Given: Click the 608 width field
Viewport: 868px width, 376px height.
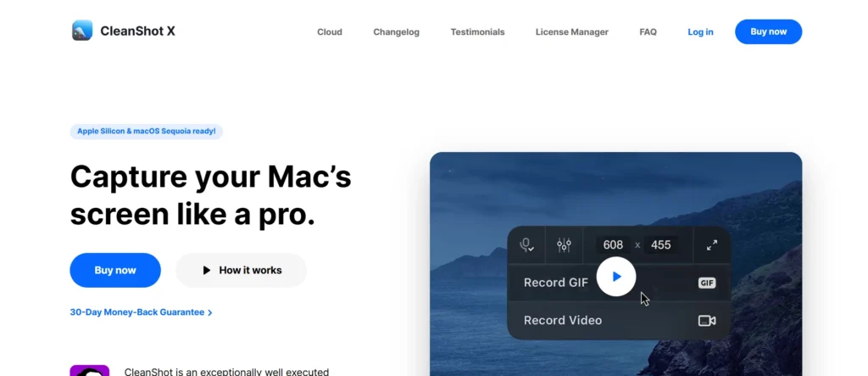Looking at the screenshot, I should (613, 245).
